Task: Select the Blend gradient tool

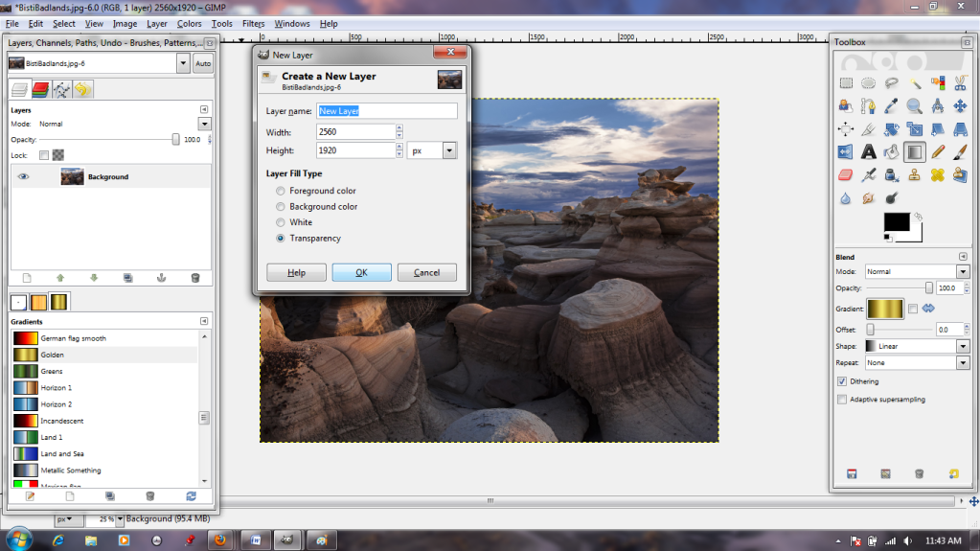Action: coord(914,152)
